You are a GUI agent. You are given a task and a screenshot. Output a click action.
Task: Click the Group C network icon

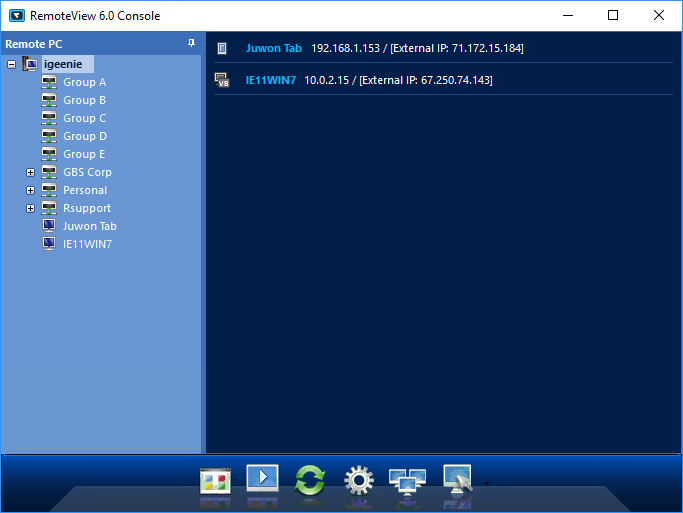coord(49,118)
